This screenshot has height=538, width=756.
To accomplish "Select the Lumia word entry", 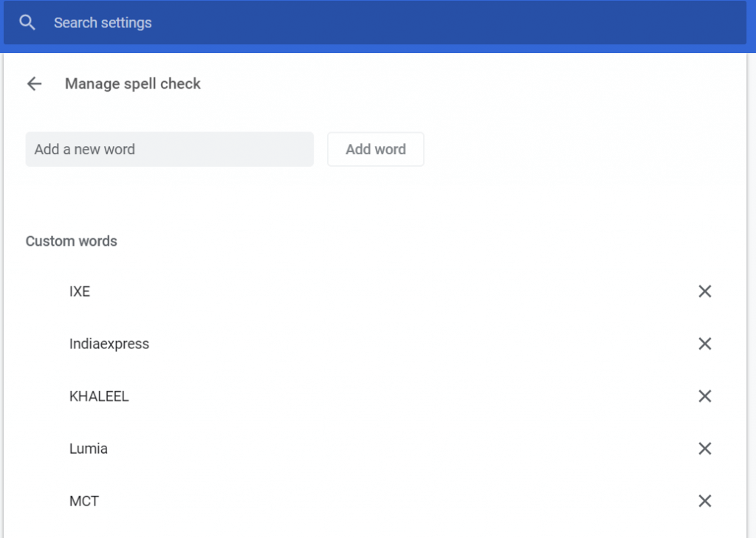I will point(89,449).
